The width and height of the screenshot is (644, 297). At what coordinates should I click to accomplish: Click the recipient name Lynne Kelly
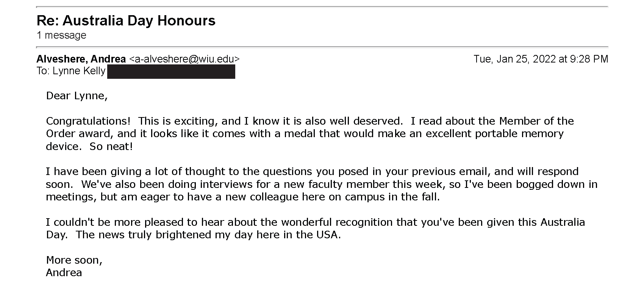(79, 71)
